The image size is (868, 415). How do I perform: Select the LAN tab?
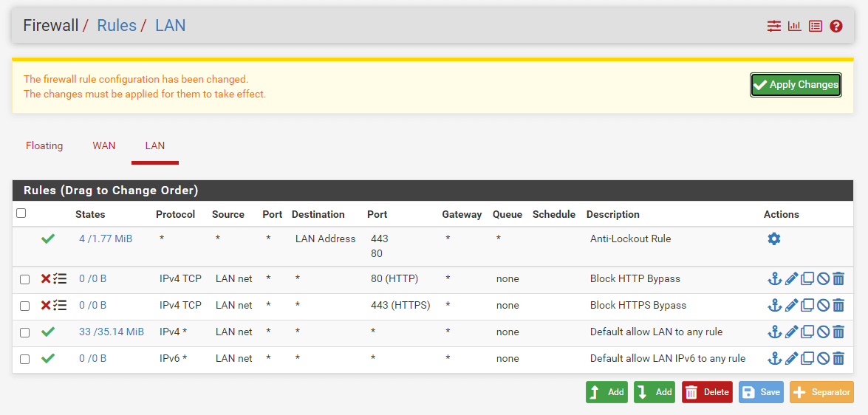pos(155,146)
